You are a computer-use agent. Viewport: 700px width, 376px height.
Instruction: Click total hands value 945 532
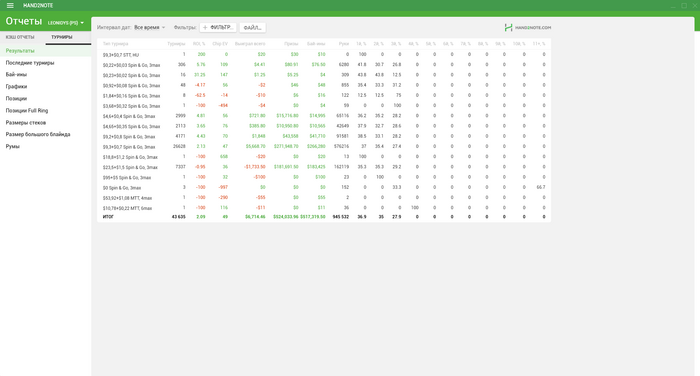(341, 217)
